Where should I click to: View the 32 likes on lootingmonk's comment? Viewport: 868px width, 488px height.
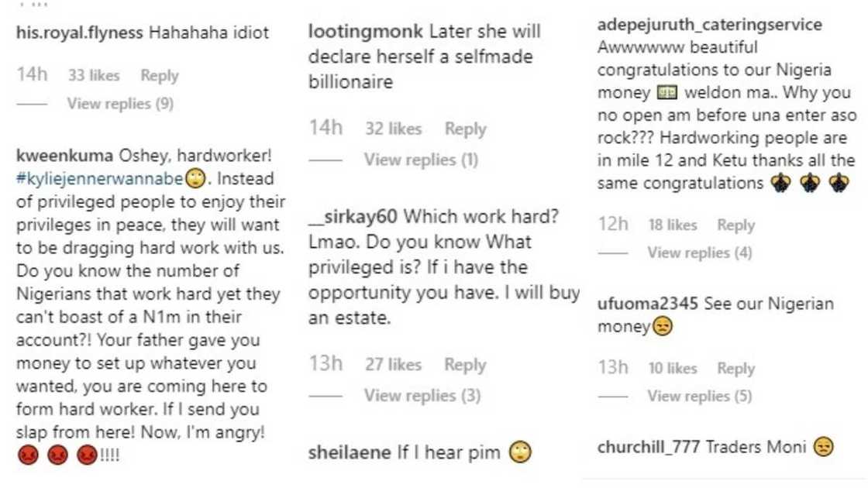pyautogui.click(x=393, y=129)
